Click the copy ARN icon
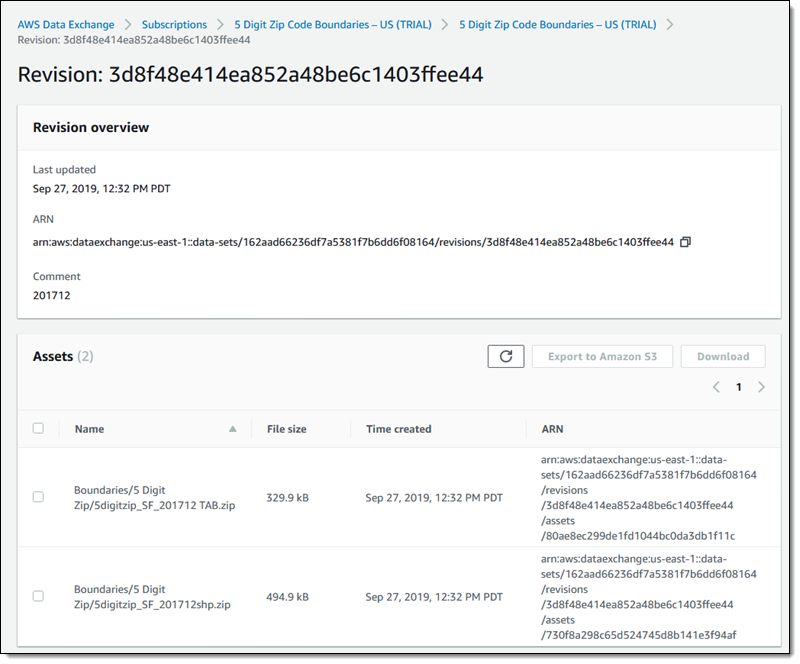The height and width of the screenshot is (664, 800). coord(685,242)
